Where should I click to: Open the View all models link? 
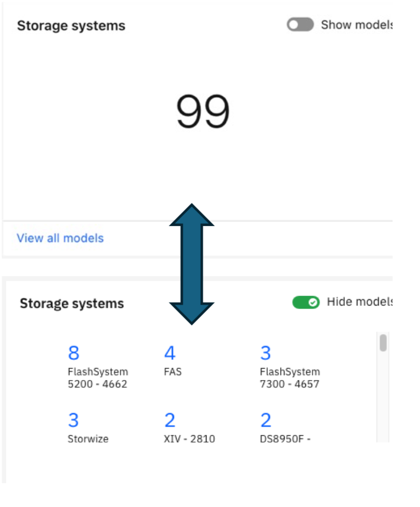coord(60,238)
